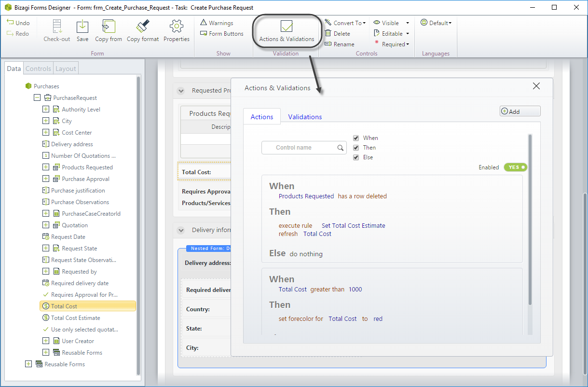This screenshot has width=588, height=387.
Task: Select the Copy format brush
Action: (x=143, y=31)
